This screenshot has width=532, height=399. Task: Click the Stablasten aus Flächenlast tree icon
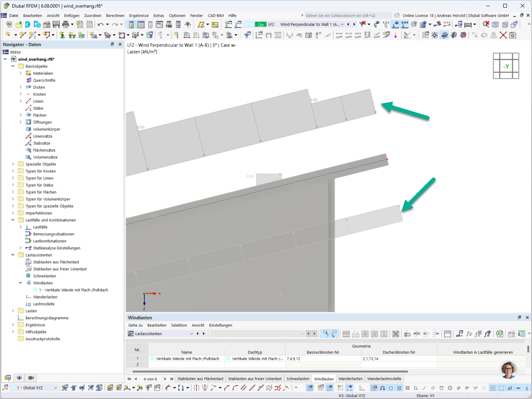[28, 262]
